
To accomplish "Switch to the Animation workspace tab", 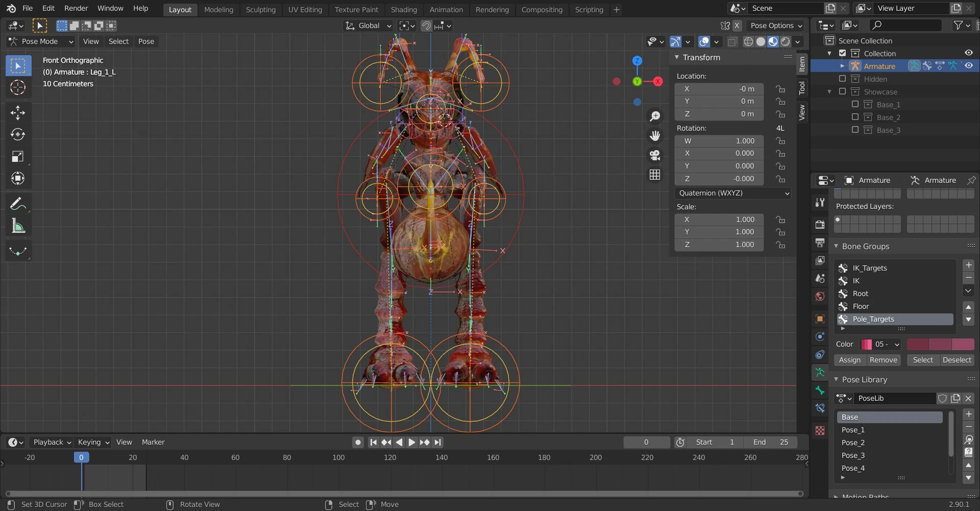I will pos(446,9).
